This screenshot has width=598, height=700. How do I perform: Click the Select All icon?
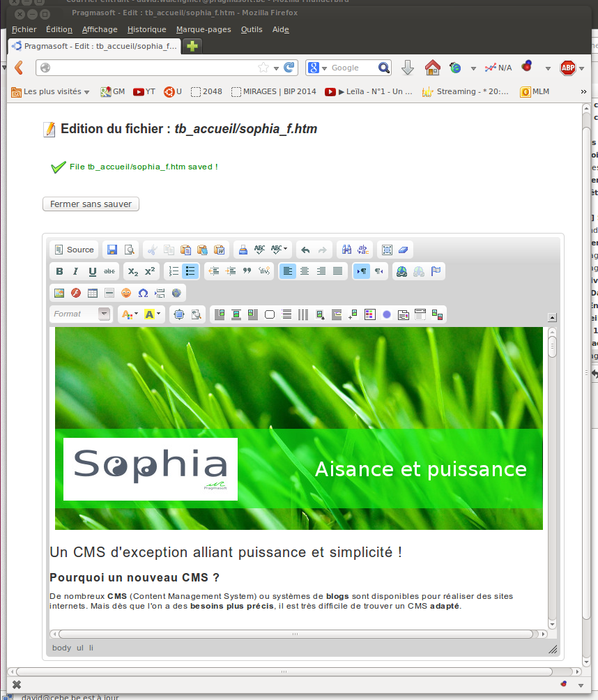[x=387, y=250]
